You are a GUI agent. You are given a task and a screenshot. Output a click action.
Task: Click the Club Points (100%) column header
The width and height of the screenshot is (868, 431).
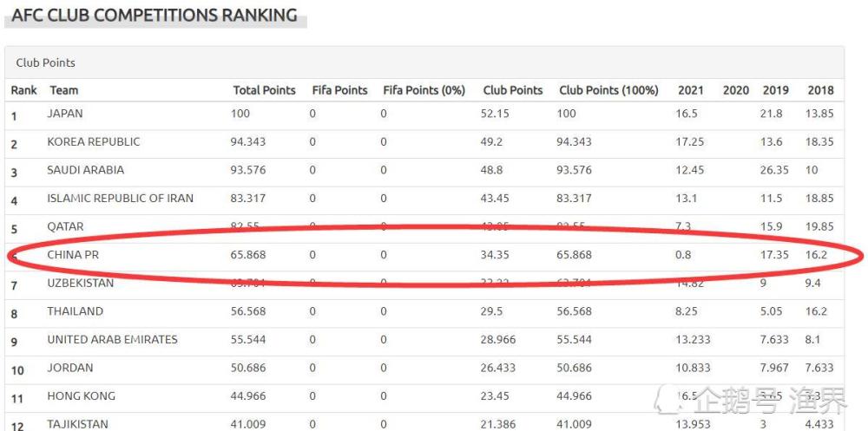608,90
